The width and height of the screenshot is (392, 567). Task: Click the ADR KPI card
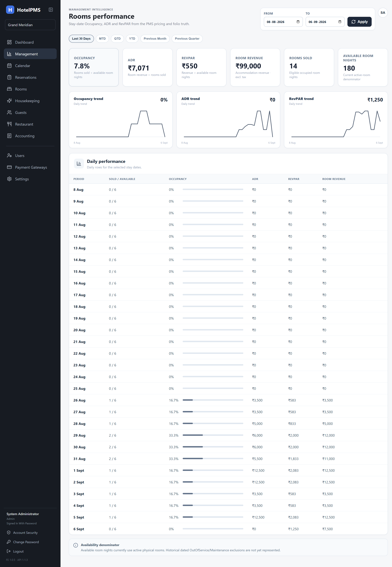[147, 67]
